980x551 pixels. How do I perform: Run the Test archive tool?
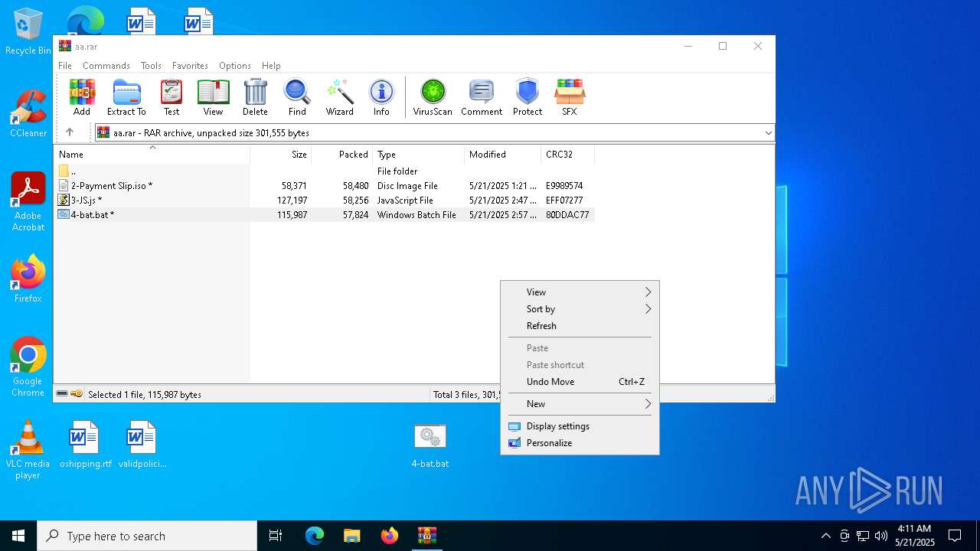click(x=171, y=97)
